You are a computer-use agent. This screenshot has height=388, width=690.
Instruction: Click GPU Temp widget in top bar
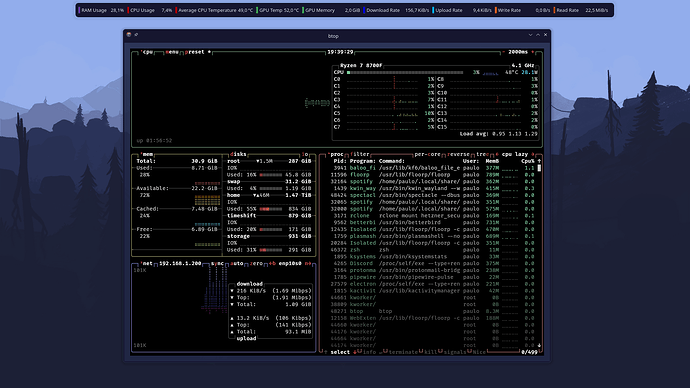278,10
